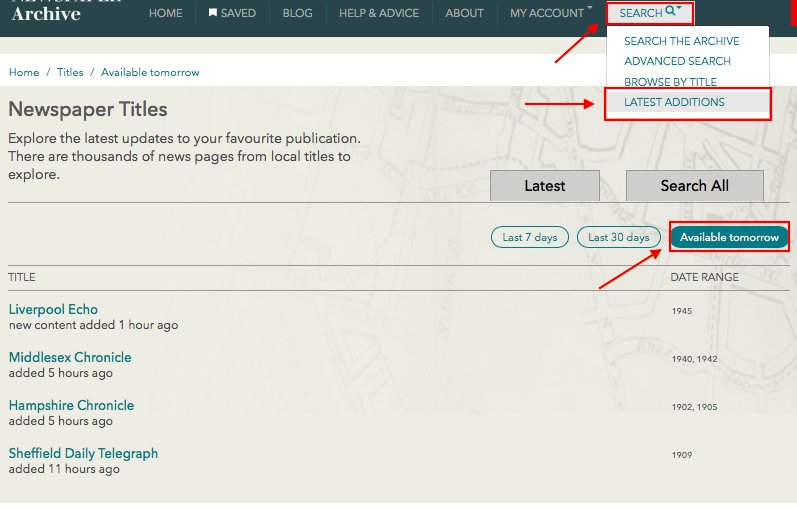Open the Liverpool Echo title

tap(53, 309)
